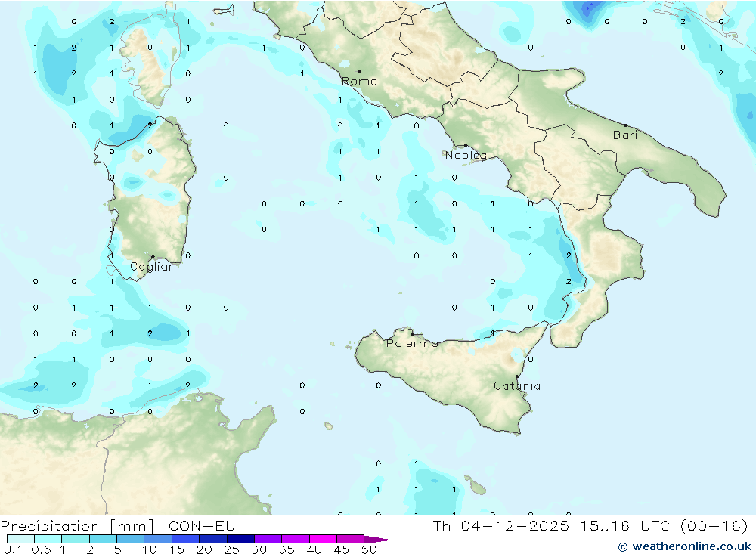Click the '(00+16)' forecast offset text
The image size is (756, 554).
[x=714, y=525]
